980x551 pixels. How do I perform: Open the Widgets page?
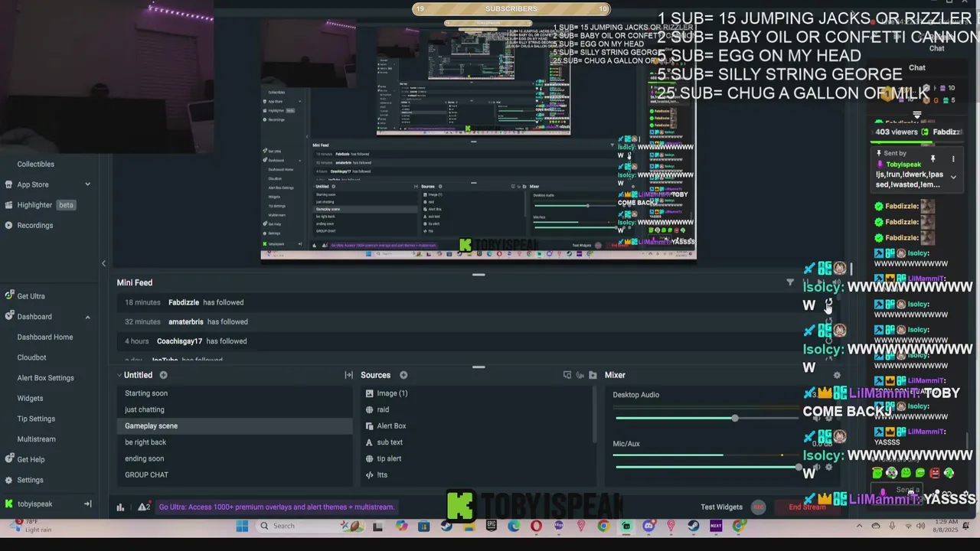[x=30, y=398]
